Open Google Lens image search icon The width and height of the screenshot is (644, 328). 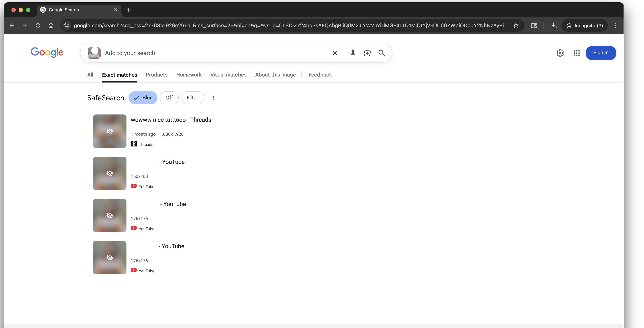point(367,53)
